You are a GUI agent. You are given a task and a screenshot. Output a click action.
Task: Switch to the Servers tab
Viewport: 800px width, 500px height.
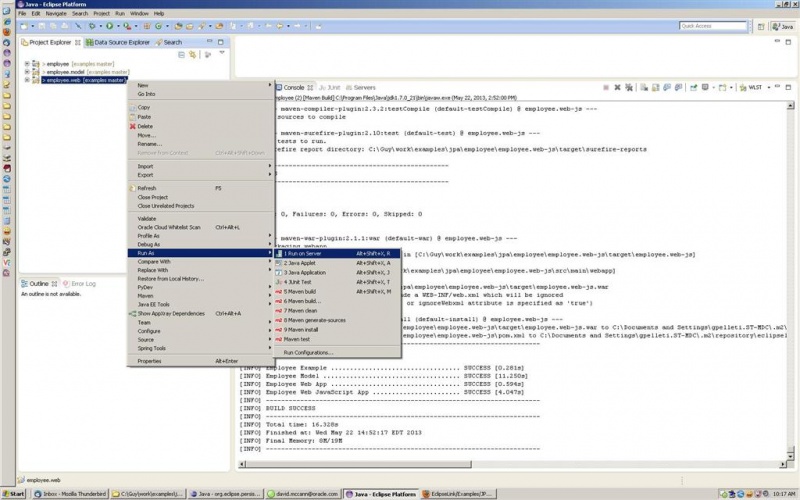coord(361,87)
